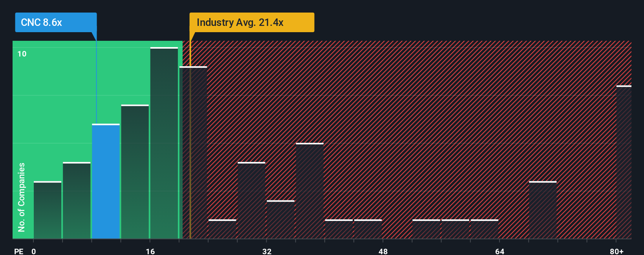Screen dimensions: 644x255
Task: Click the bar beside the industry average line
Action: [193, 153]
